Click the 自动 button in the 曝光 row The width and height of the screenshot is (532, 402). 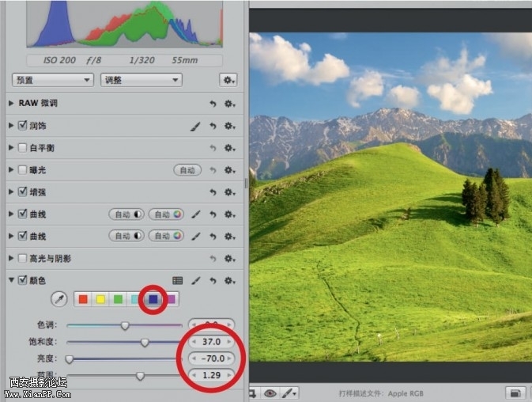coord(187,170)
